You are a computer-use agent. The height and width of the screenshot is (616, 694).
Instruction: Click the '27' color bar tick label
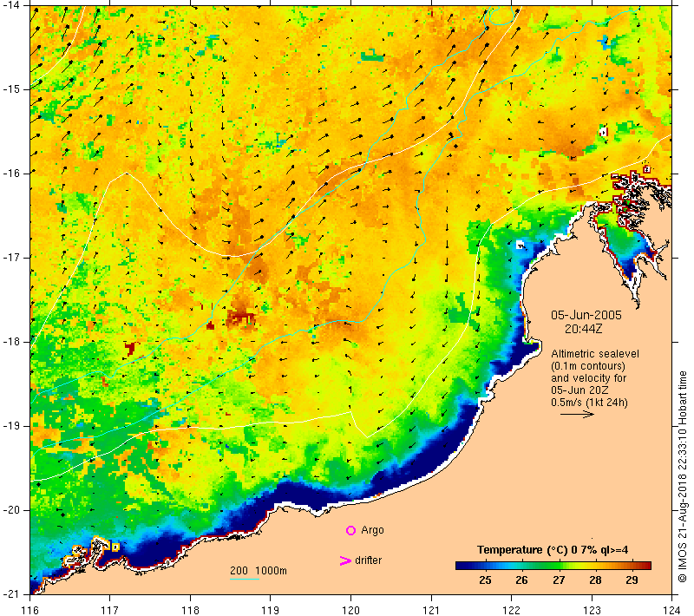(559, 580)
